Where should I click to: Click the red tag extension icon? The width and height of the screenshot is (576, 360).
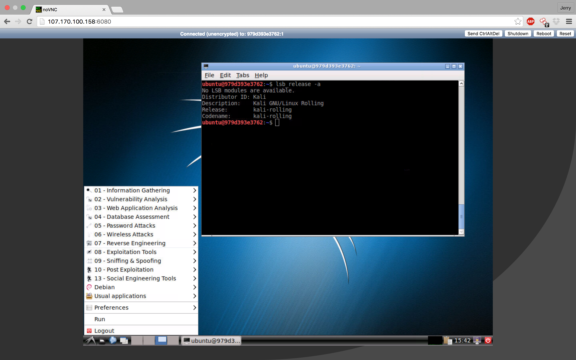[x=544, y=22]
